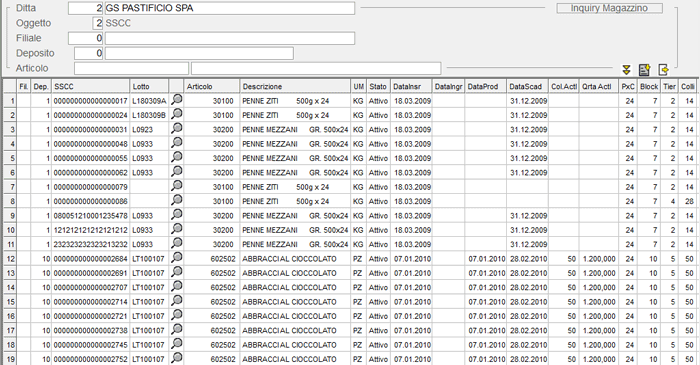
Task: Sort by the SSCC column header
Action: [91, 87]
